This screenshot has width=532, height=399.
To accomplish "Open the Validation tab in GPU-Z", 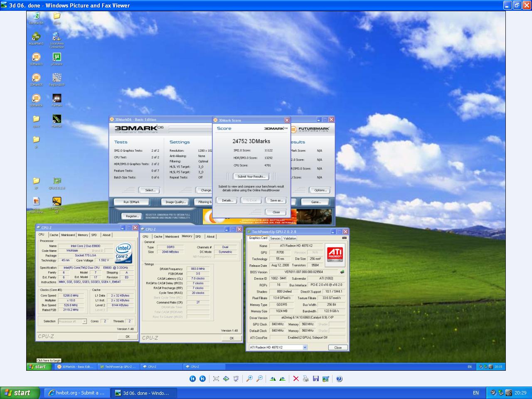I will pyautogui.click(x=290, y=239).
